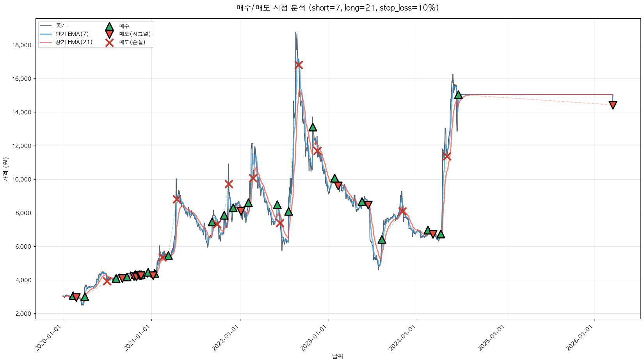This screenshot has width=644, height=363.
Task: Click the 가격 (원) y-axis label
Action: tap(5, 169)
